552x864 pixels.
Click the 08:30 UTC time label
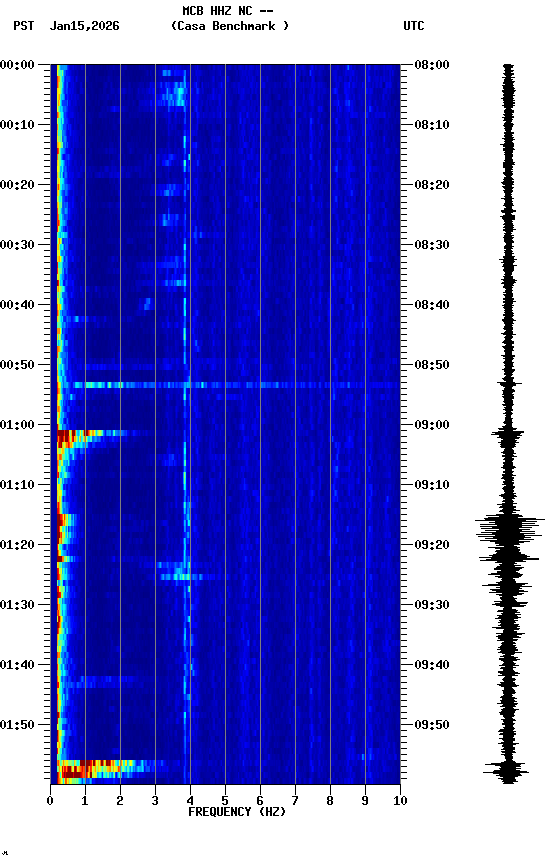pos(431,245)
